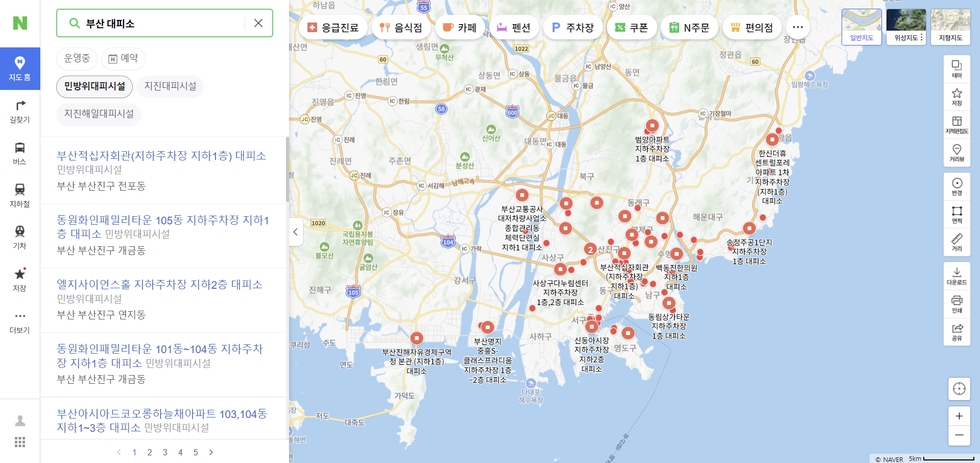Viewport: 980px width, 463px height.
Task: Click the Naver N logo
Action: click(x=20, y=23)
